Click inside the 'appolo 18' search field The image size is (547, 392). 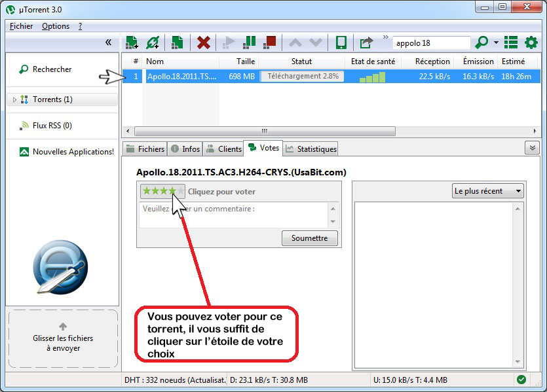[432, 43]
